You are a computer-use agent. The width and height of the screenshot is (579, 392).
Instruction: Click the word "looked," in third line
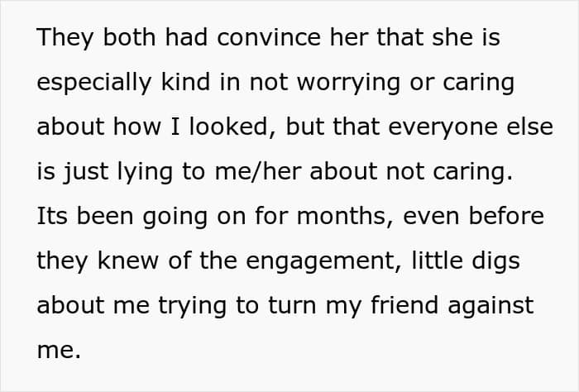click(x=232, y=127)
